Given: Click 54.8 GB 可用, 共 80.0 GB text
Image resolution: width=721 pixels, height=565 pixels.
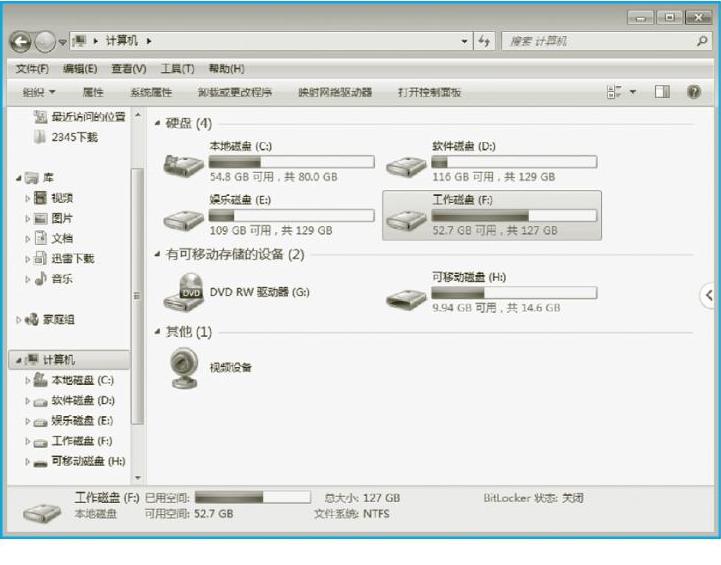Looking at the screenshot, I should [274, 177].
